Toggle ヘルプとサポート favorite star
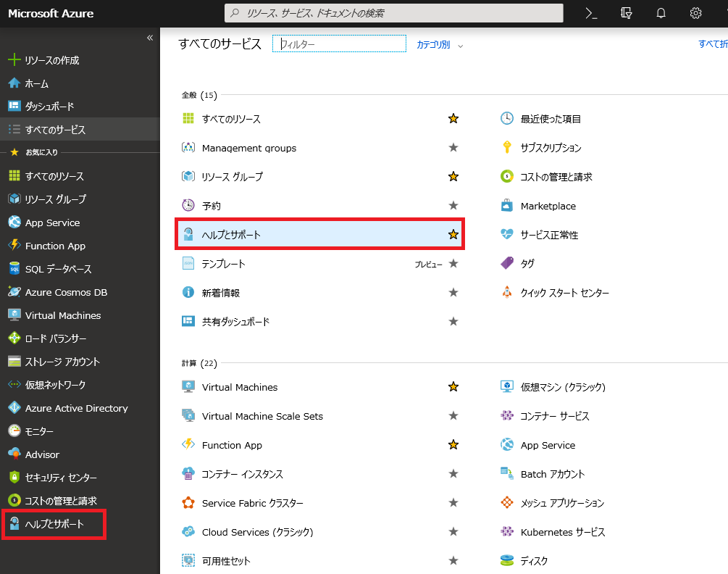Image resolution: width=728 pixels, height=574 pixels. (453, 235)
